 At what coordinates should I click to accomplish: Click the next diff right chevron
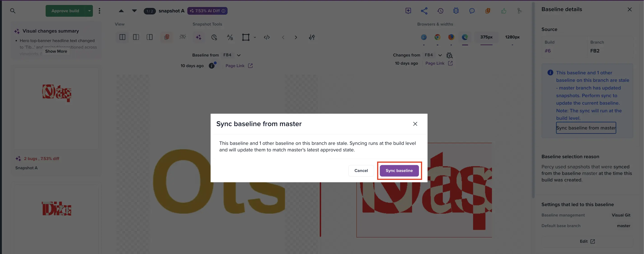click(x=296, y=37)
